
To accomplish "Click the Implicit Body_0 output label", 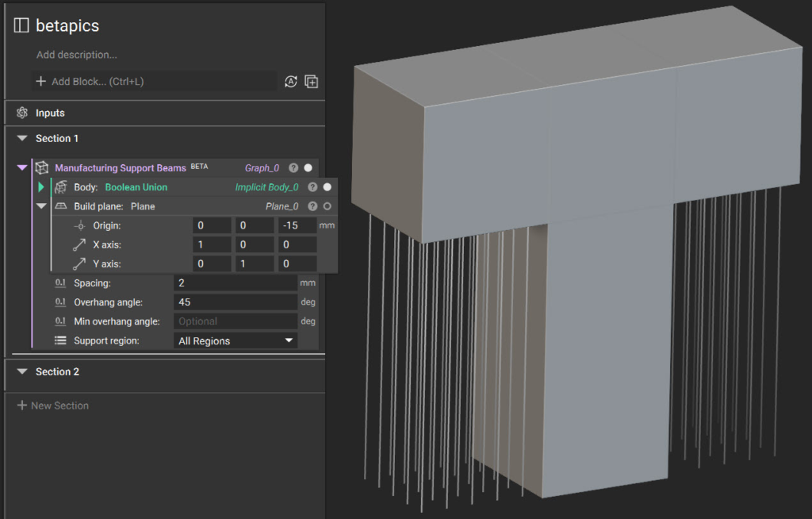I will 266,187.
